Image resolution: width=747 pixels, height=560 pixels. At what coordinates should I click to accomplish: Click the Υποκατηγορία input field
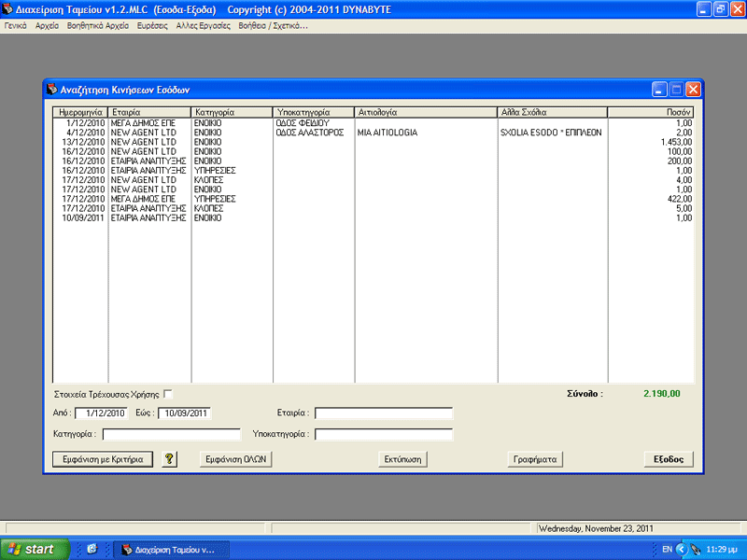tap(384, 434)
